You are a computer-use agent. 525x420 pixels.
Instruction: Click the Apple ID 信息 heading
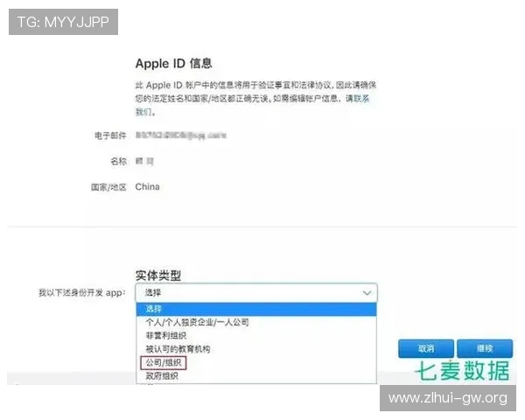point(174,63)
